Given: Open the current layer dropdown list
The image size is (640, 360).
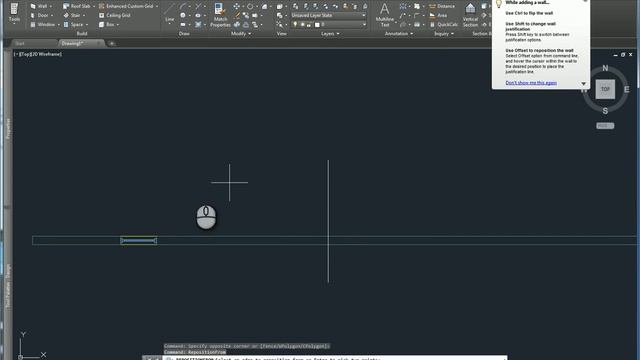Looking at the screenshot, I should click(x=328, y=24).
